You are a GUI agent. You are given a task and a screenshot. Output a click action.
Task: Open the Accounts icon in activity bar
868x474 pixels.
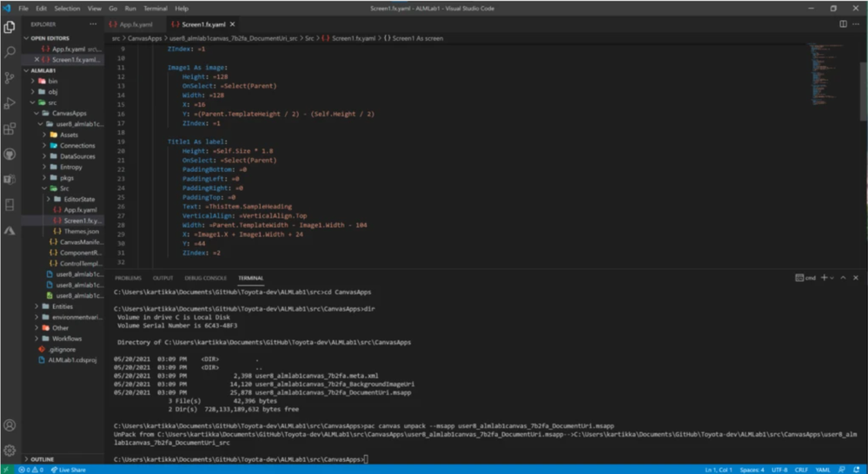tap(10, 425)
